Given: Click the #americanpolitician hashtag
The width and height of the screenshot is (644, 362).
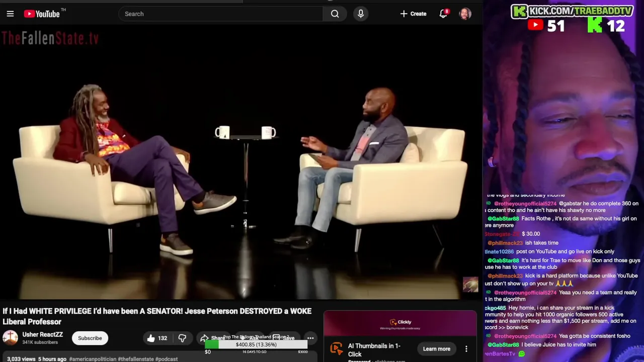Looking at the screenshot, I should [93, 359].
